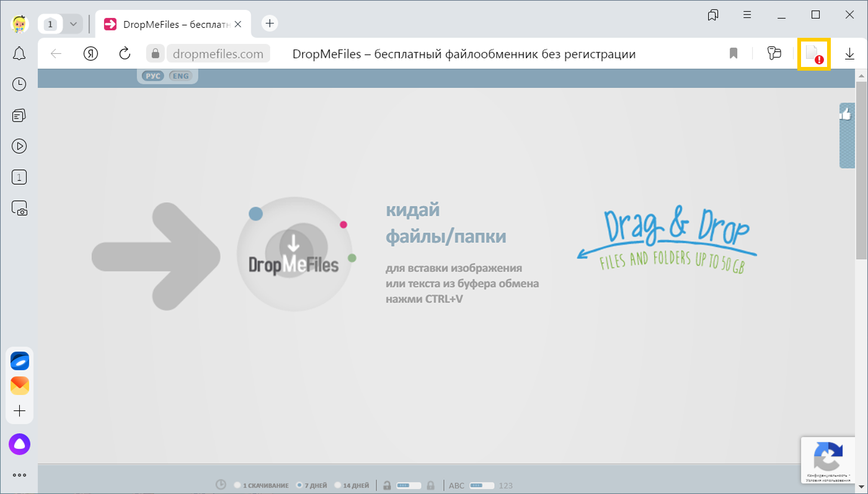Go back with the arrow button
This screenshot has height=494, width=868.
click(56, 53)
